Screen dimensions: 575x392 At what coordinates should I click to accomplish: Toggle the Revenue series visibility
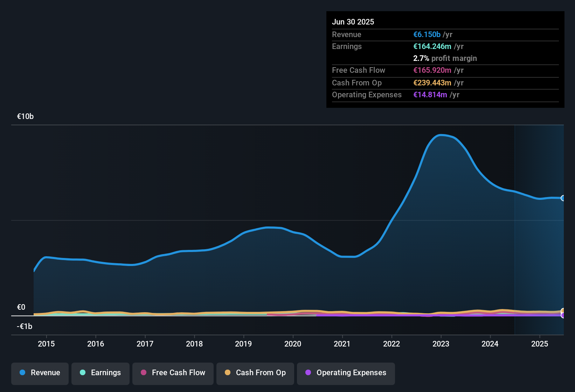tap(40, 373)
